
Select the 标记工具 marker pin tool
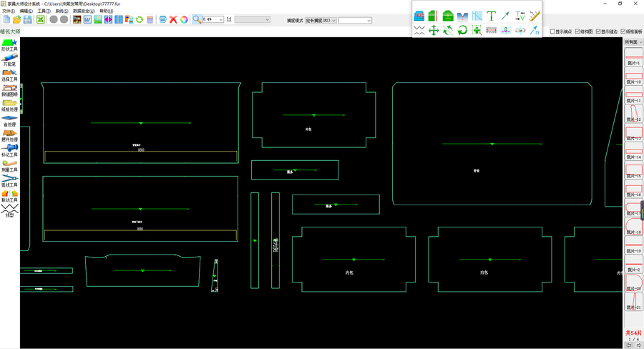(9, 151)
